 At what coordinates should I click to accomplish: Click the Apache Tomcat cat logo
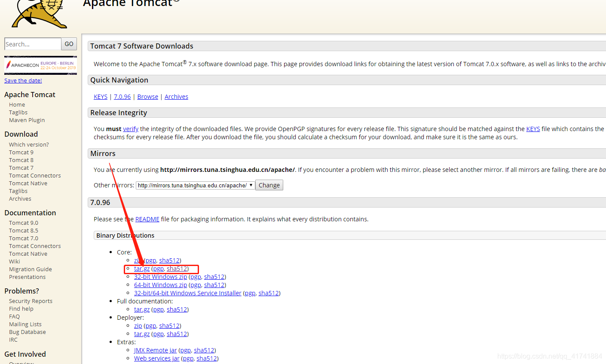click(40, 14)
